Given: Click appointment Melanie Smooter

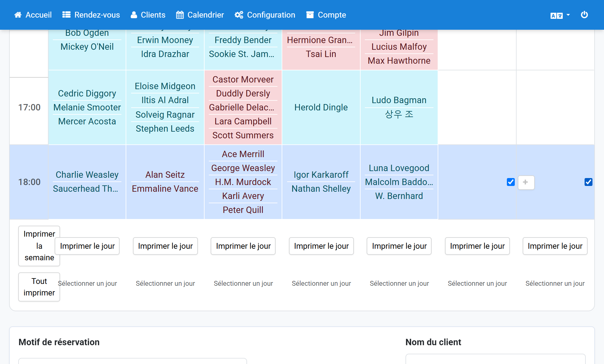Looking at the screenshot, I should (87, 107).
